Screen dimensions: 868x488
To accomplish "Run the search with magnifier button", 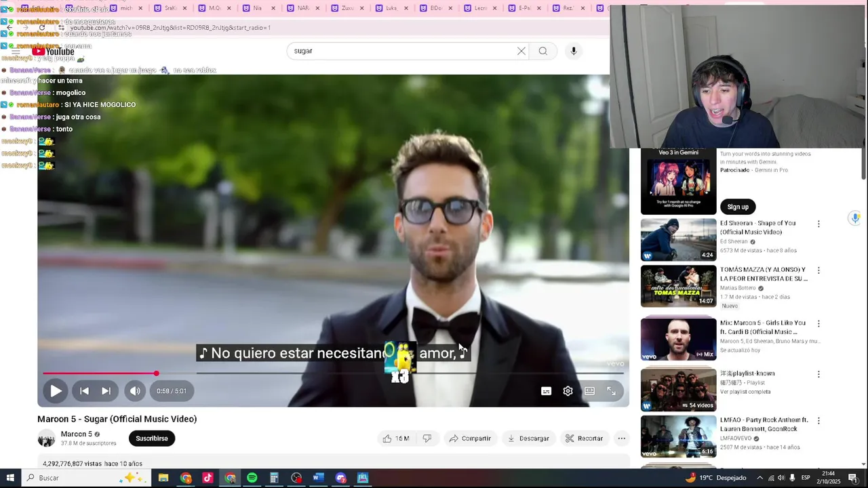I will click(542, 51).
